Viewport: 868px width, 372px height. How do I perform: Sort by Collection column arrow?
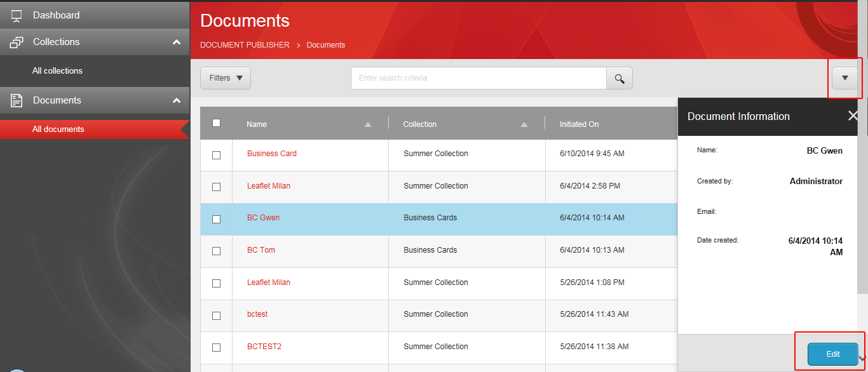[x=524, y=124]
